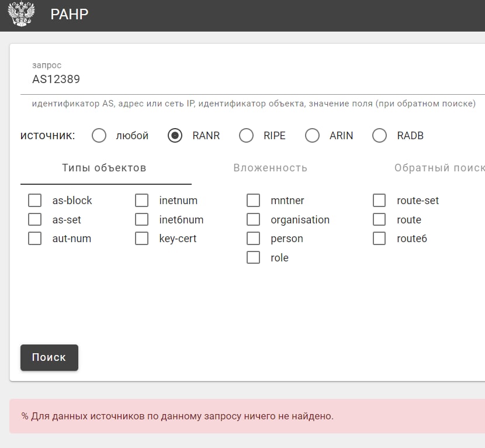The image size is (485, 448).
Task: Check the mntner checkbox
Action: [254, 201]
